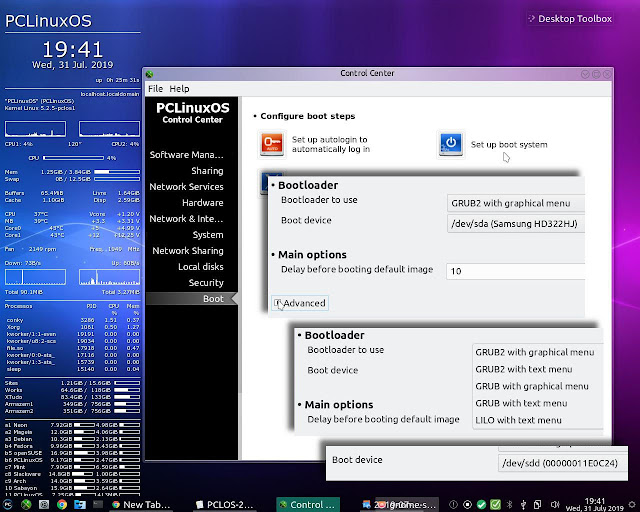Select the System sidebar category
The height and width of the screenshot is (512, 640).
pyautogui.click(x=208, y=235)
